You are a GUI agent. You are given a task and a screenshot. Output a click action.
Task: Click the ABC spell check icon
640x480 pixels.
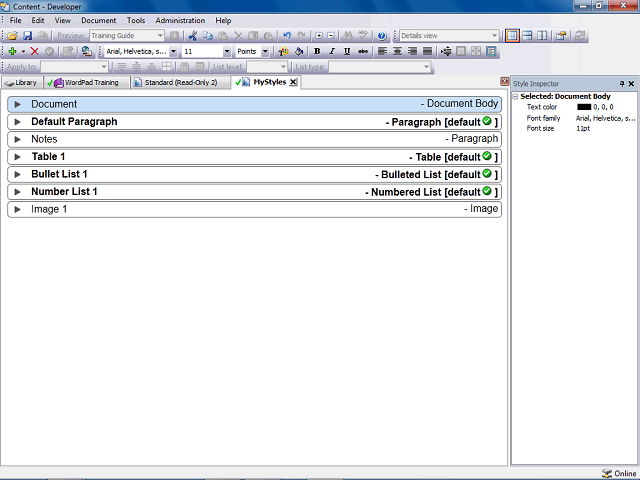[x=363, y=36]
